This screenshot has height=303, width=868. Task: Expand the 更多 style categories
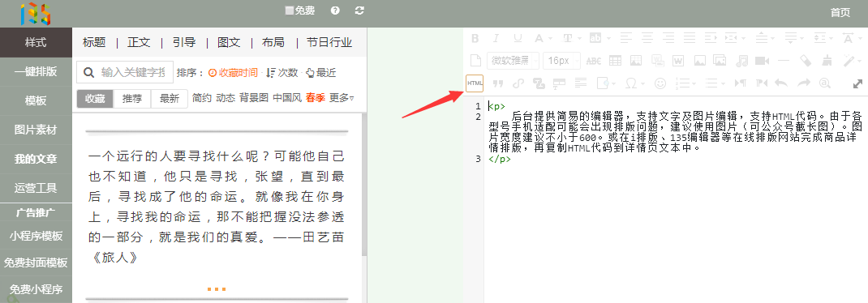(x=342, y=98)
